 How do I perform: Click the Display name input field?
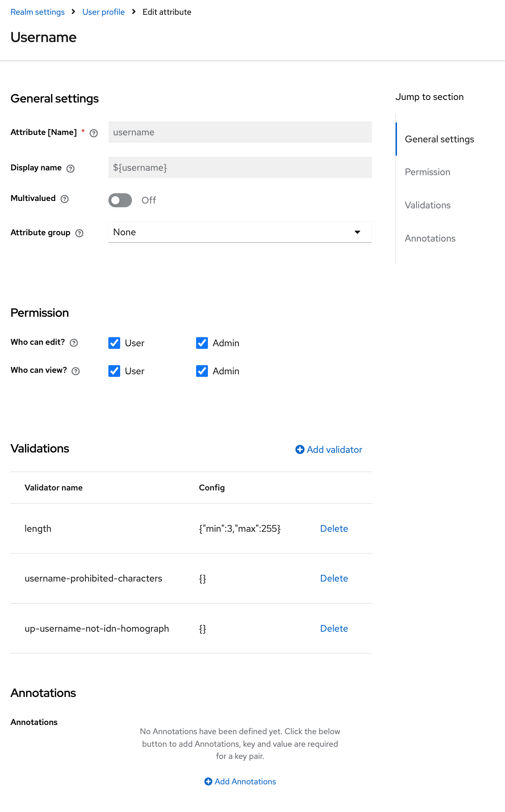click(x=240, y=167)
